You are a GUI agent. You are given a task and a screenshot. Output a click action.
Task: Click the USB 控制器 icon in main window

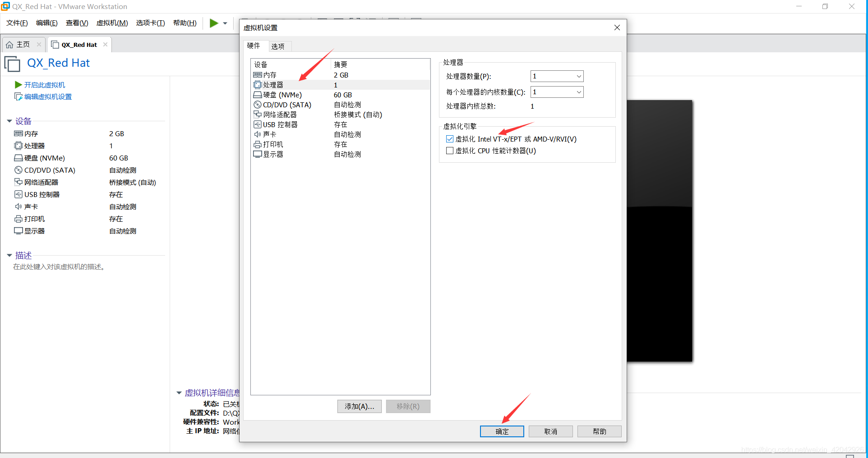[x=18, y=194]
